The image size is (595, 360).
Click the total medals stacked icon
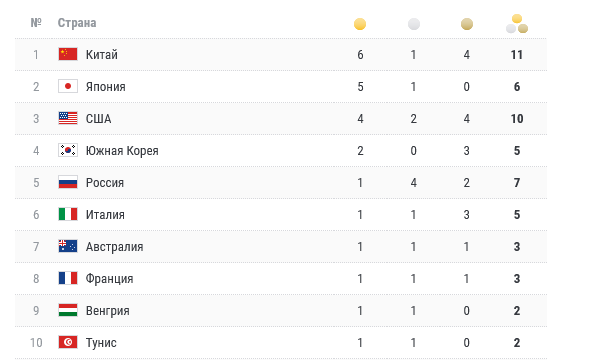[x=517, y=24]
